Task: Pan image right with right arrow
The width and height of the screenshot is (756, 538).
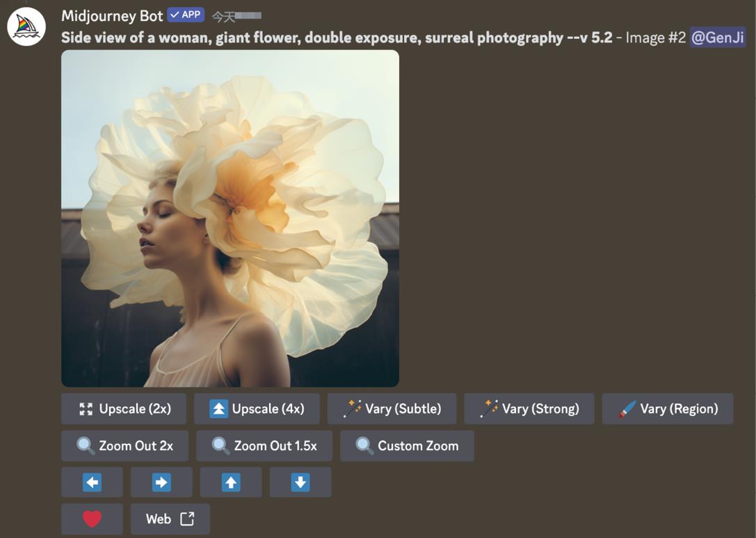Action: coord(161,482)
